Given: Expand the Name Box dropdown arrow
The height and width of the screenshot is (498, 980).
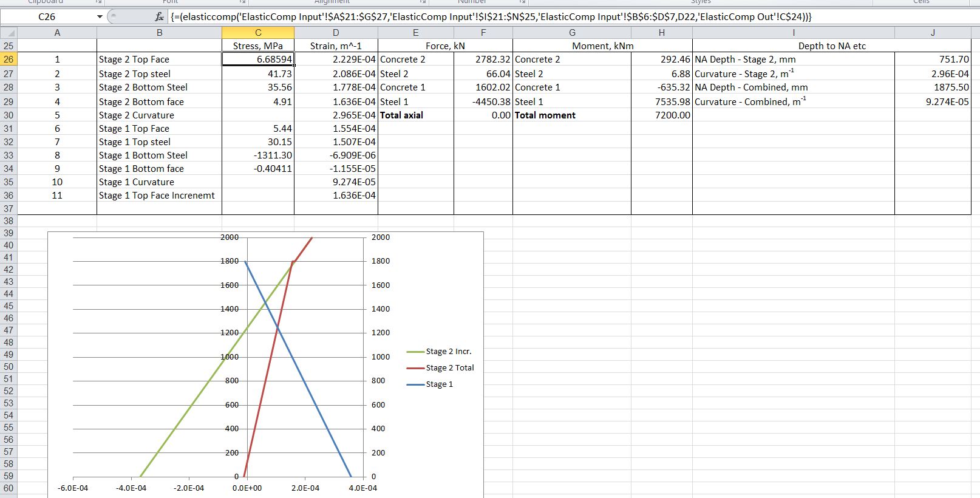Looking at the screenshot, I should [x=100, y=17].
